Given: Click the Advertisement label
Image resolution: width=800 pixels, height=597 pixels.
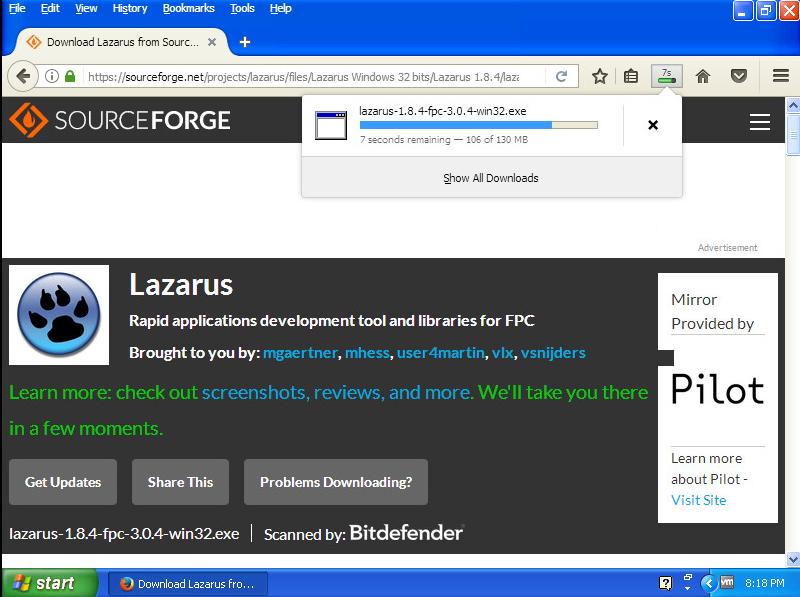Looking at the screenshot, I should coord(728,248).
